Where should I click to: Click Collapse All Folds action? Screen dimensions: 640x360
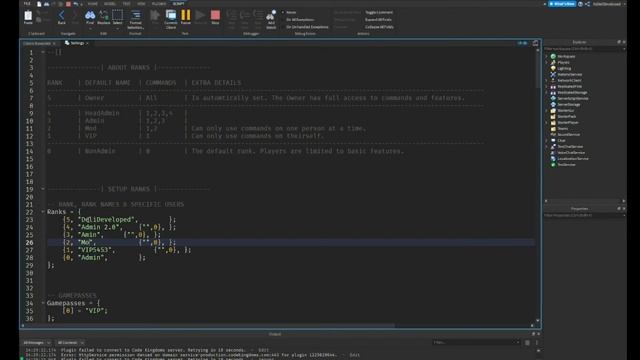379,27
